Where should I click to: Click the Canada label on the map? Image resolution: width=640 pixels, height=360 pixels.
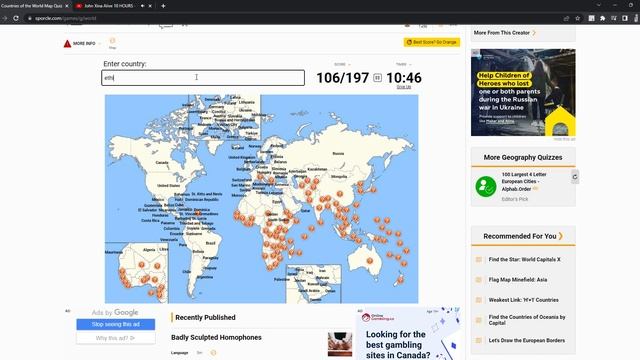pyautogui.click(x=162, y=162)
